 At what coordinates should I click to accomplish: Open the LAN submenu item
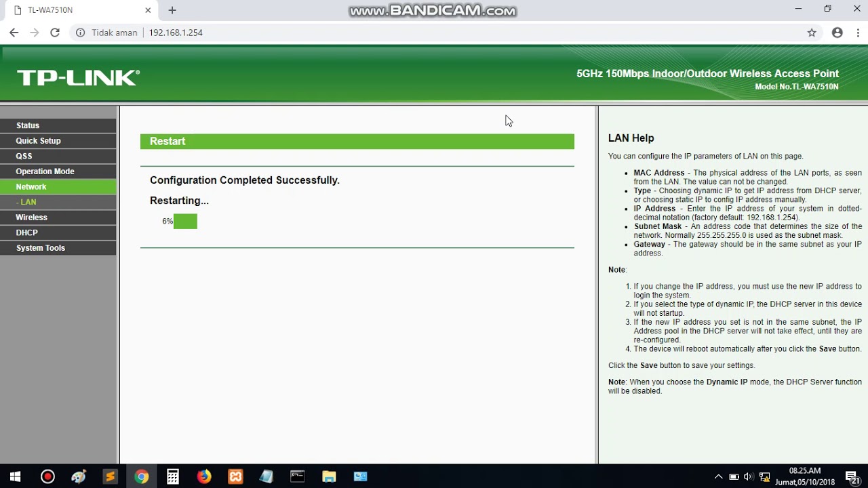pyautogui.click(x=58, y=202)
